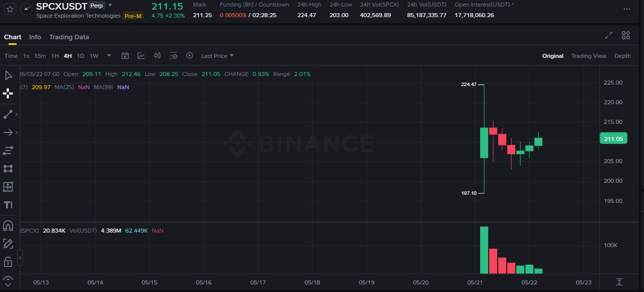Collapse the drawing toolbar with side handle
This screenshot has width=644, height=292.
(20, 258)
